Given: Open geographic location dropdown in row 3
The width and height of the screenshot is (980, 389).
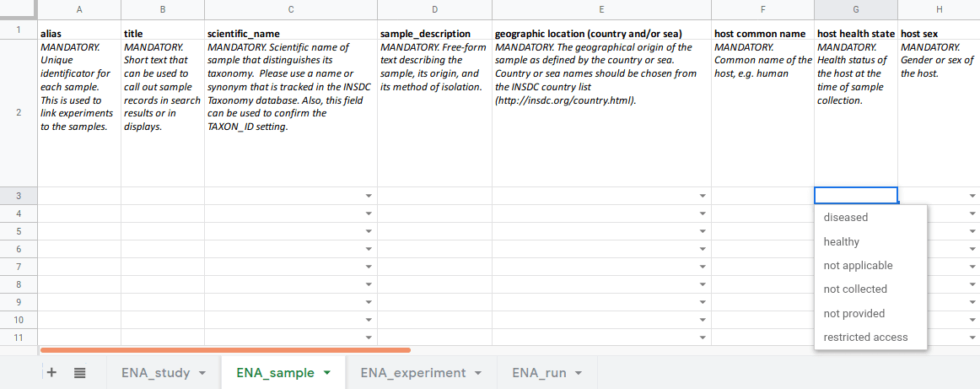Looking at the screenshot, I should pyautogui.click(x=703, y=196).
